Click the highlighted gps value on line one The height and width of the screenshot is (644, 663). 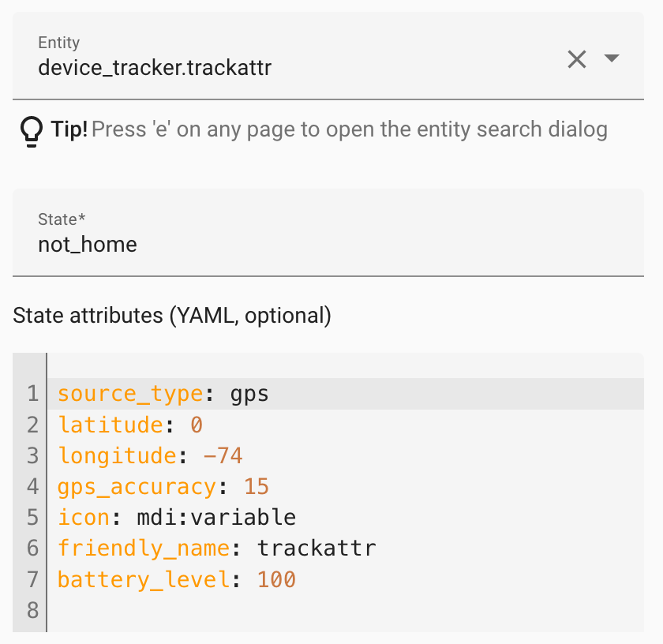(249, 393)
